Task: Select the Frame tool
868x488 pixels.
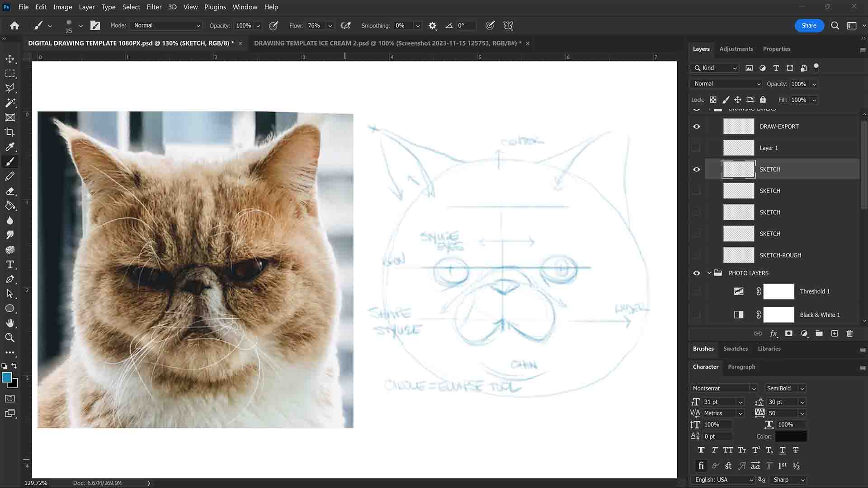Action: [x=10, y=117]
